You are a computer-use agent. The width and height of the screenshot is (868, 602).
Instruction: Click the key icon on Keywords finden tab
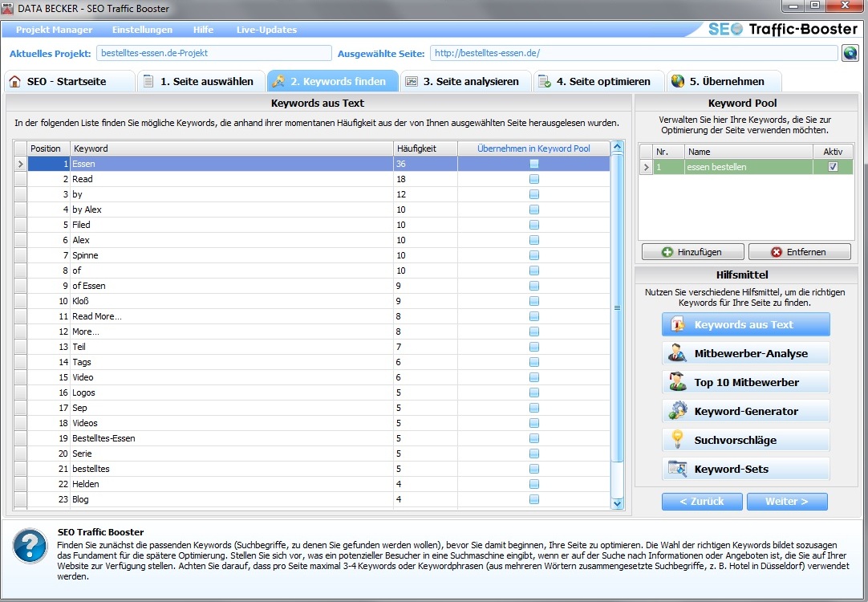pyautogui.click(x=278, y=81)
